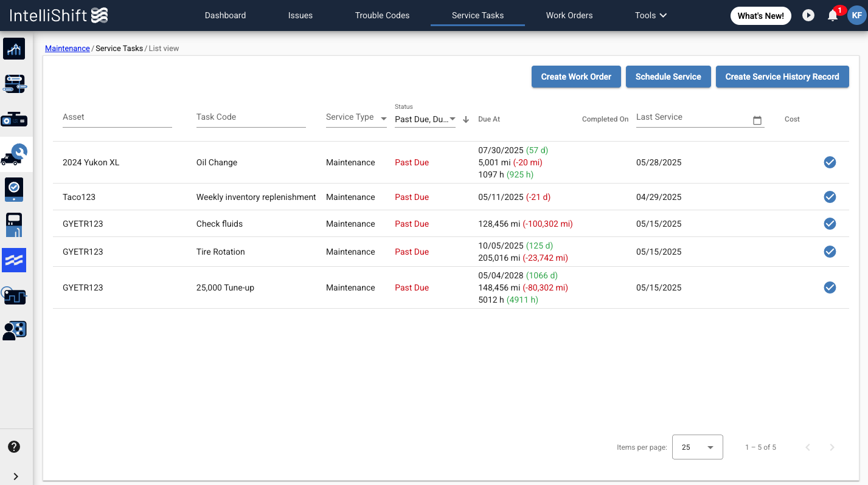Expand the Tools menu dropdown
Viewport: 868px width, 485px height.
tap(651, 16)
